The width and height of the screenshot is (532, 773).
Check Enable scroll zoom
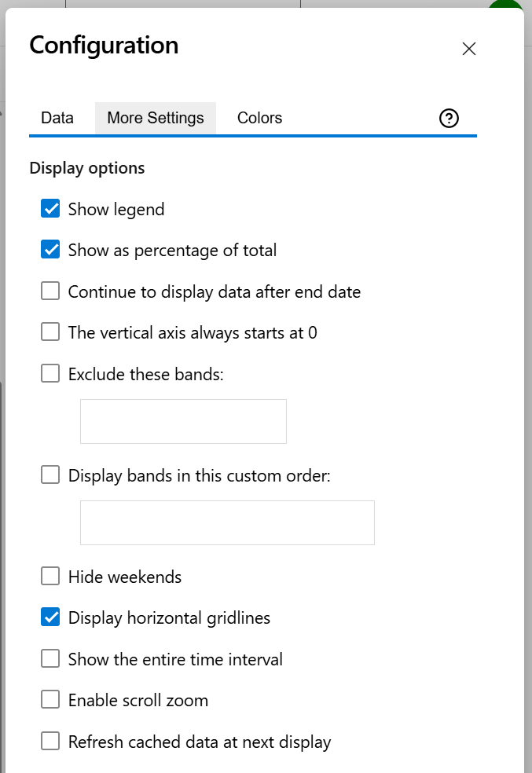(50, 699)
